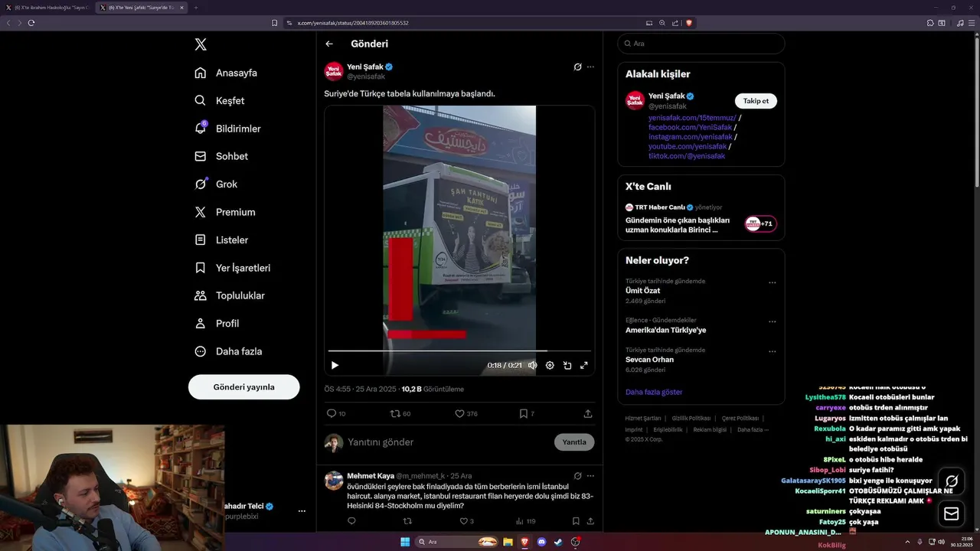Open youtube.com/yenisafak link
Viewport: 980px width, 551px height.
coord(688,146)
